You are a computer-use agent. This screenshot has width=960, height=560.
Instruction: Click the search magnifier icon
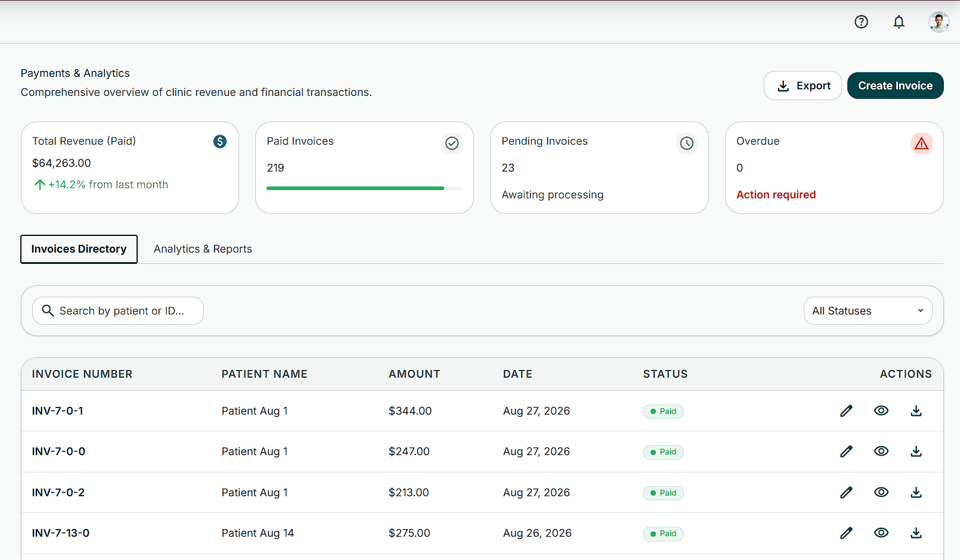click(x=48, y=310)
